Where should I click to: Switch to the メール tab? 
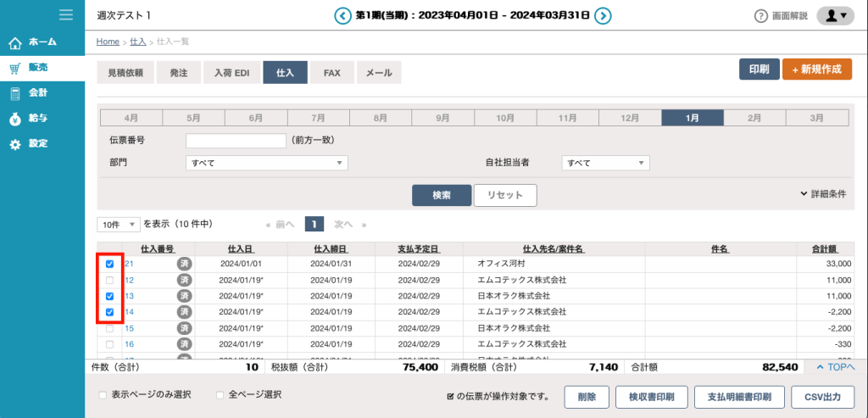(379, 73)
